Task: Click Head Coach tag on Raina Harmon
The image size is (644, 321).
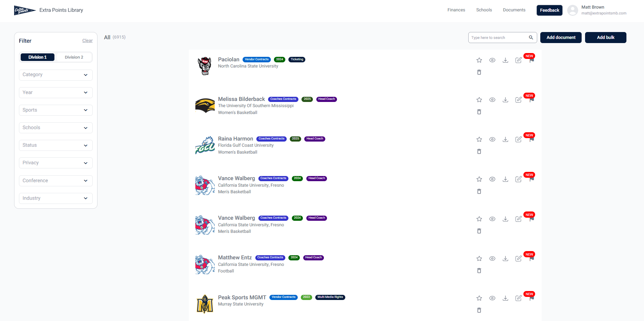Action: [x=315, y=139]
